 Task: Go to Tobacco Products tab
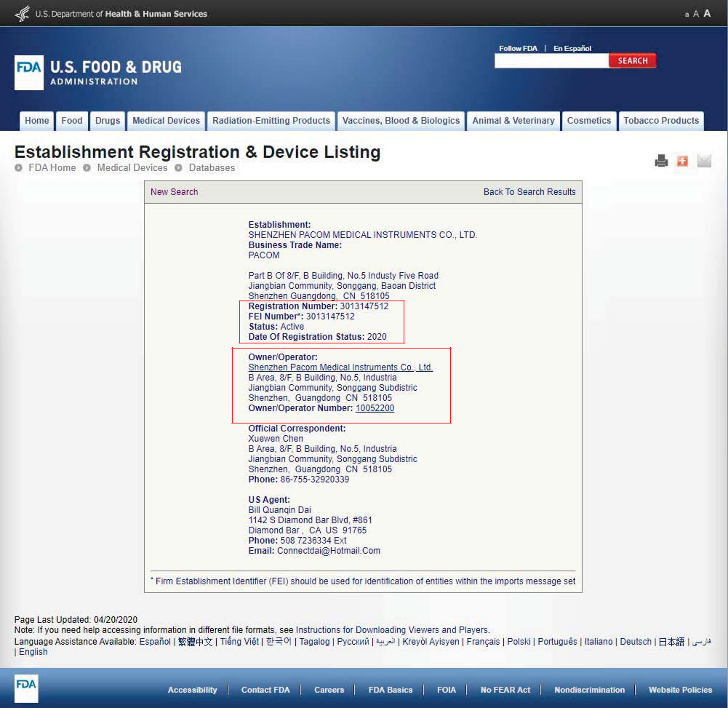[661, 121]
